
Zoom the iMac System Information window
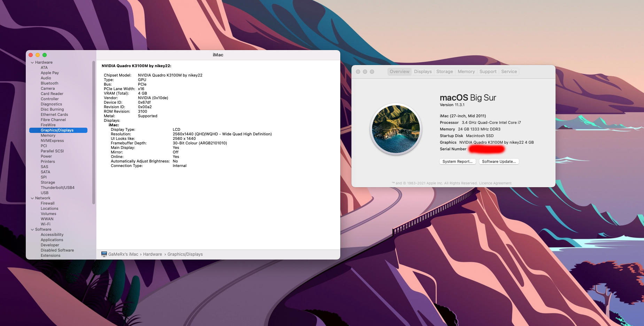(45, 55)
